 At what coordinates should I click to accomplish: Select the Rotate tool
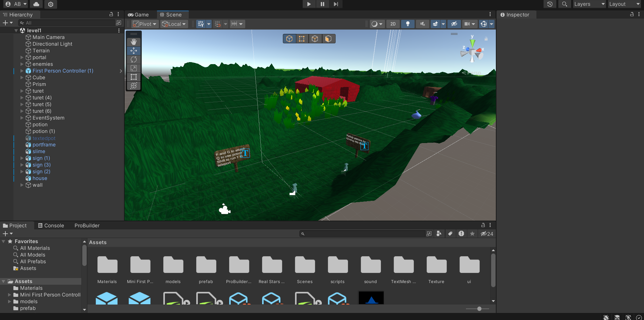tap(133, 59)
